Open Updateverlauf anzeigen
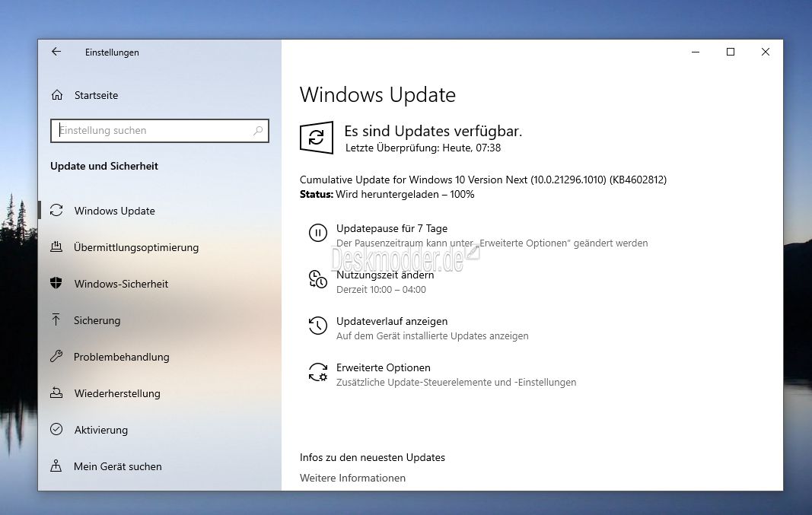 click(x=392, y=322)
